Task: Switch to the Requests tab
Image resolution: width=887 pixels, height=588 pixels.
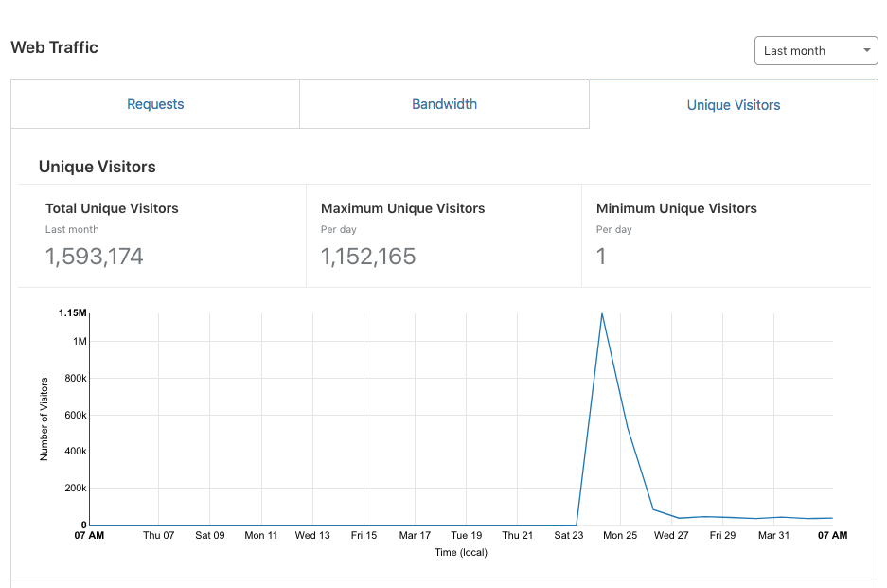Action: (155, 104)
